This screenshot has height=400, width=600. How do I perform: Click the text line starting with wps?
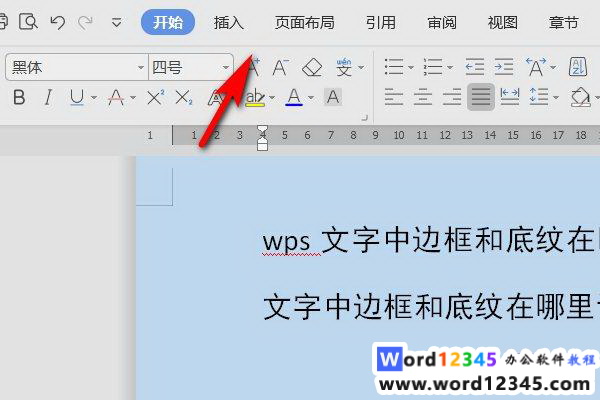tap(431, 241)
